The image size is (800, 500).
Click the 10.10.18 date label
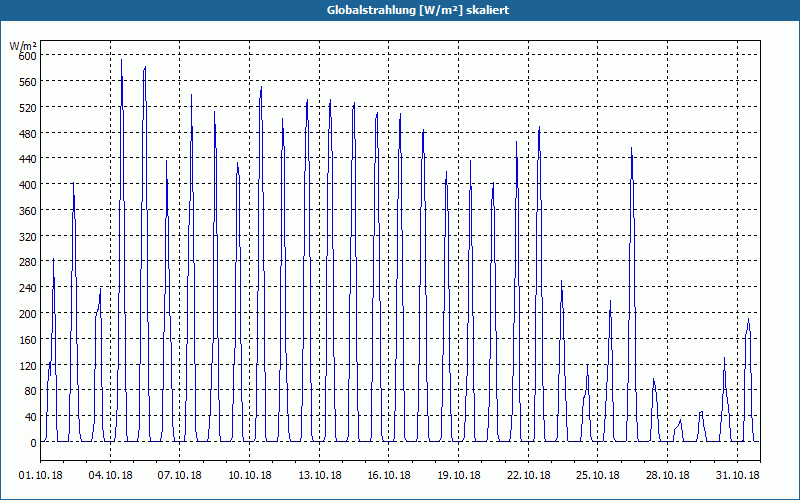[249, 475]
